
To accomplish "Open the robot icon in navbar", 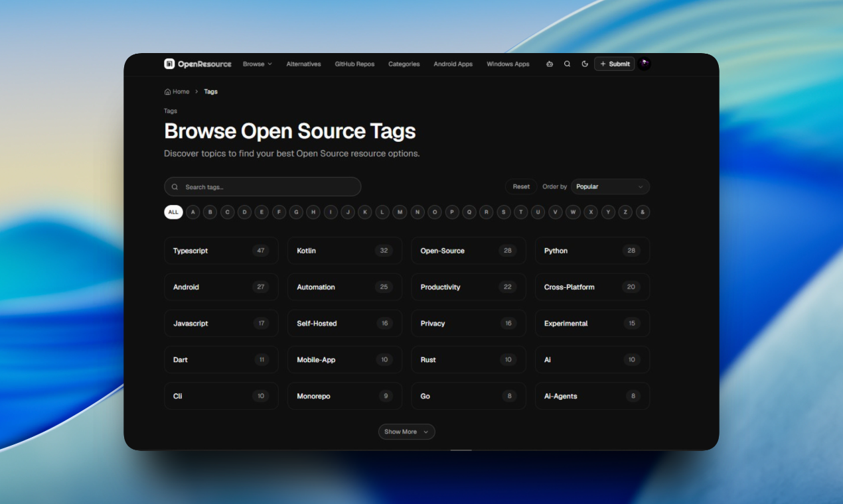I will tap(550, 64).
